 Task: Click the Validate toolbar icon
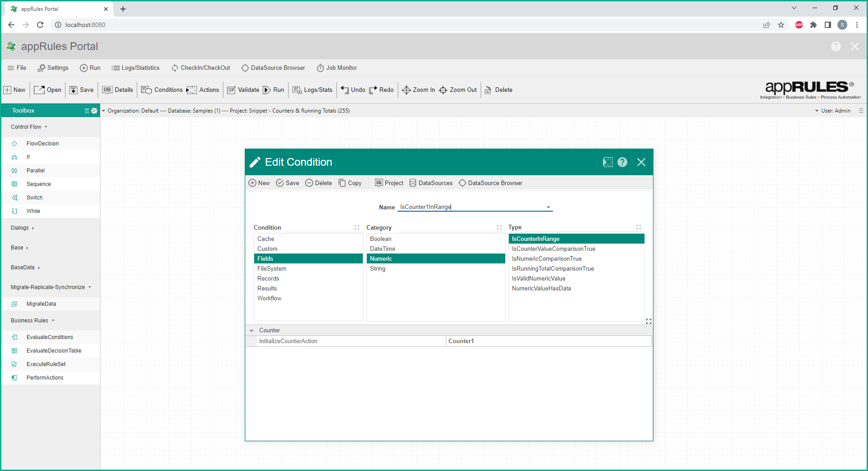(232, 90)
